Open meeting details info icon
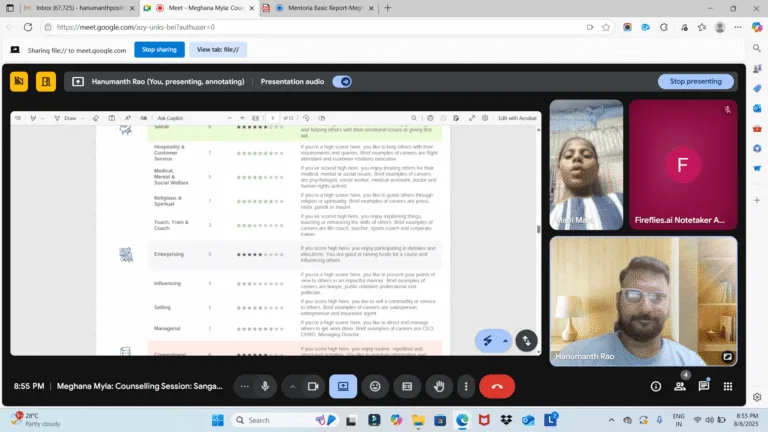The width and height of the screenshot is (768, 432). pyautogui.click(x=655, y=386)
